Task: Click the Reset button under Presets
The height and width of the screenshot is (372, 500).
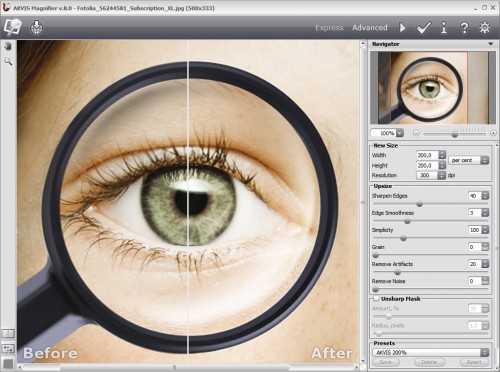Action: [x=474, y=362]
